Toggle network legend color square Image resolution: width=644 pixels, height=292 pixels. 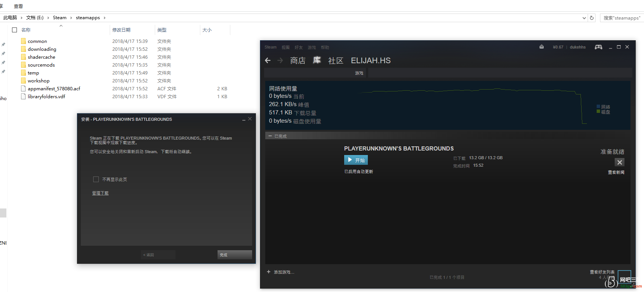click(x=598, y=106)
